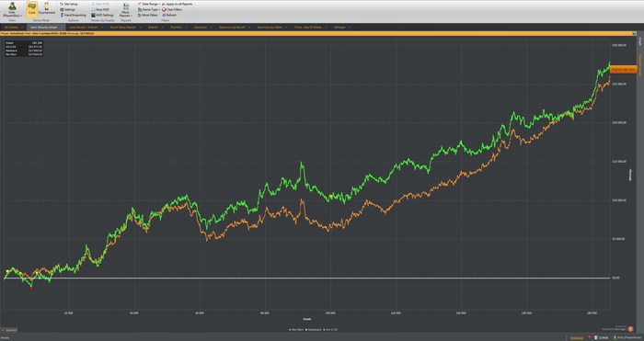Screen dimensions: 644x341
Task: Switch to Tournament game mode
Action: (x=46, y=9)
